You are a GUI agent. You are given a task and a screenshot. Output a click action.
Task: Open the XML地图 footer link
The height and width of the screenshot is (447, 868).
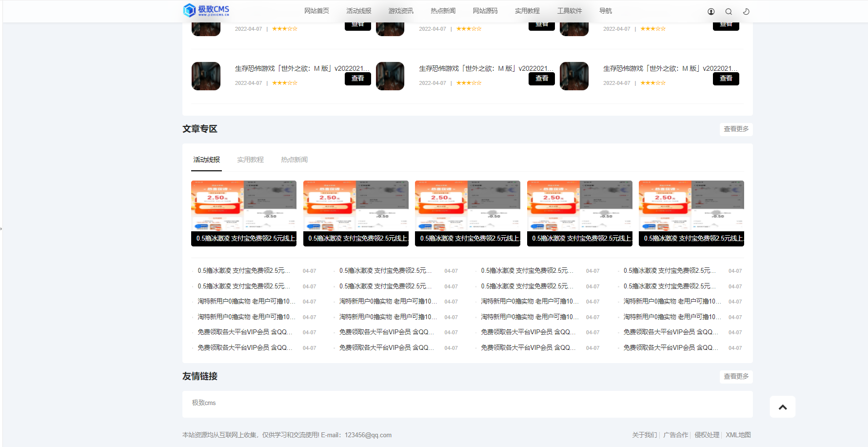point(738,435)
